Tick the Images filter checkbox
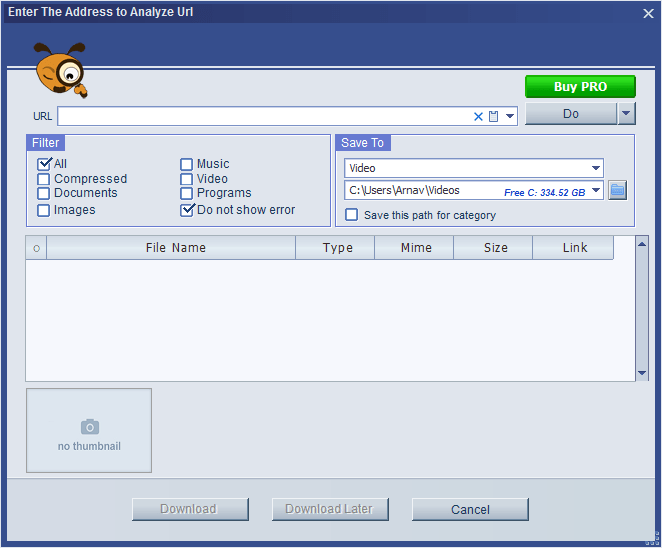 (43, 210)
